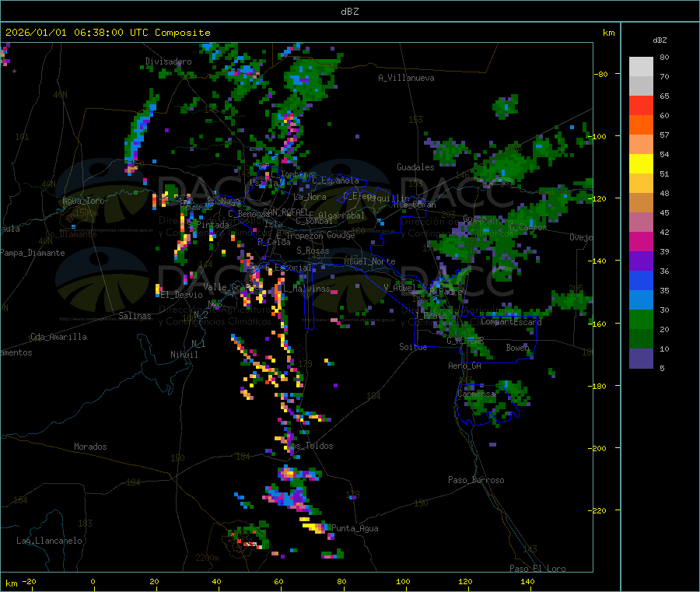Click the 'Divisadero' map label

(x=168, y=61)
